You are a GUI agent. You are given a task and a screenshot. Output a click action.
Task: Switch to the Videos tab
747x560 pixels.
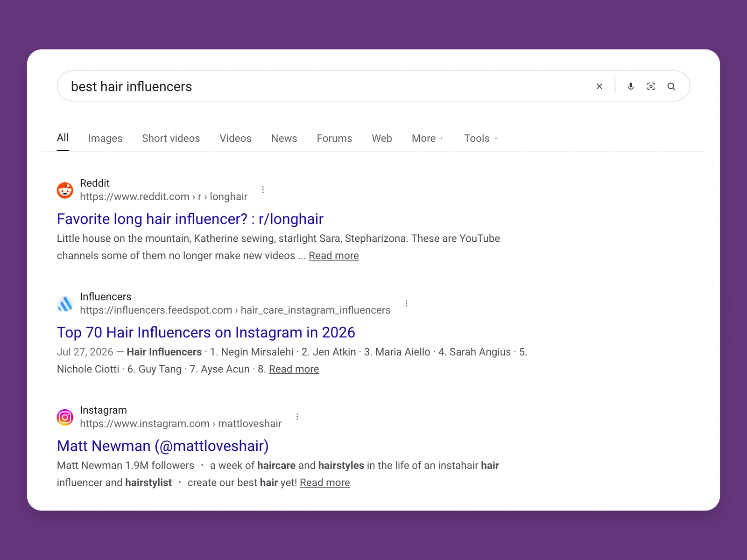pos(235,138)
